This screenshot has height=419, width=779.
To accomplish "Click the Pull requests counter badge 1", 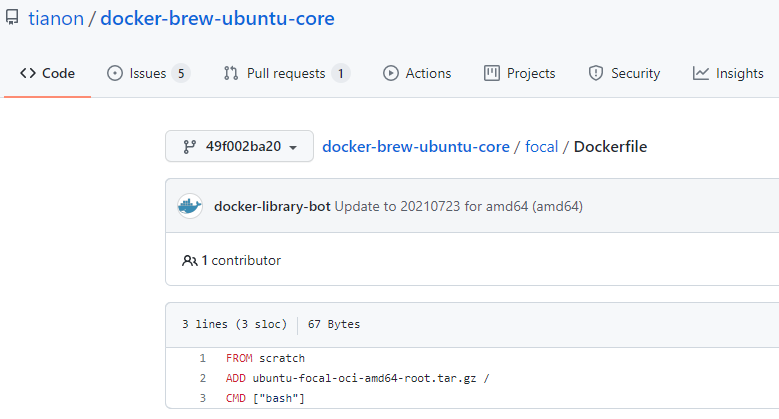I will pos(341,74).
